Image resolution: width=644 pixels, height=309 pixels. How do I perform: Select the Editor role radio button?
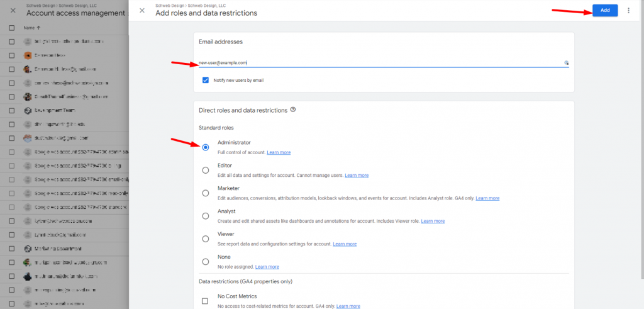[206, 170]
